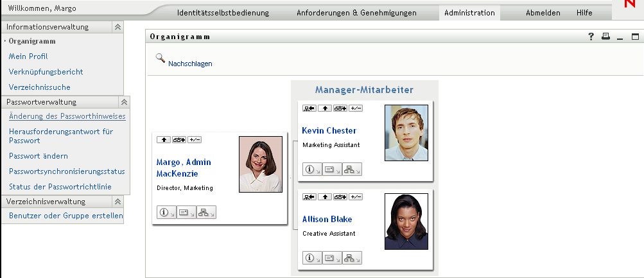
Task: Open the Organigramm help question mark
Action: click(x=591, y=37)
